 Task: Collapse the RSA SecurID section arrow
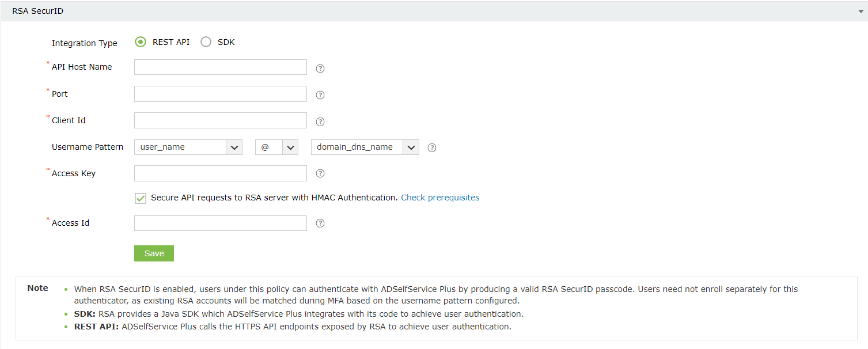coord(860,11)
